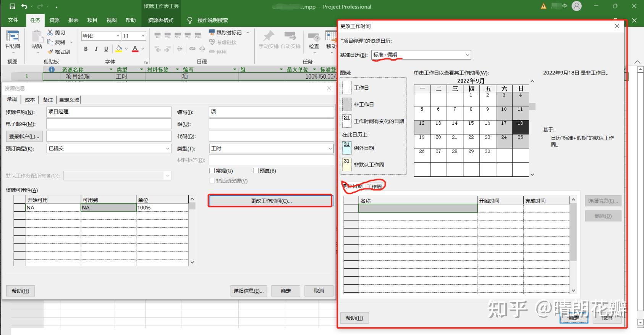This screenshot has height=335, width=644.
Task: Mark task 0% complete
Action: tap(158, 35)
